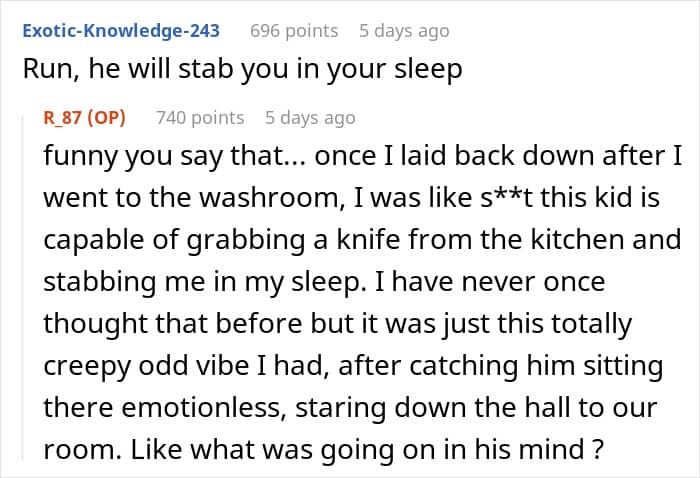Collapse reply thread using the vertical line
Viewport: 700px width, 478px height.
(x=23, y=287)
